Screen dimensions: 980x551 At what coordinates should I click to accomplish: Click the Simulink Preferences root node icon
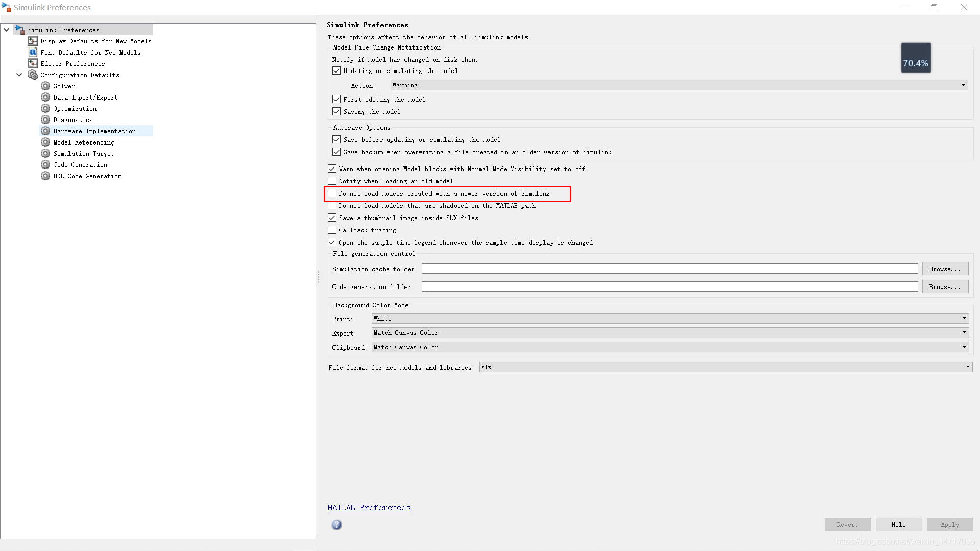pos(20,30)
